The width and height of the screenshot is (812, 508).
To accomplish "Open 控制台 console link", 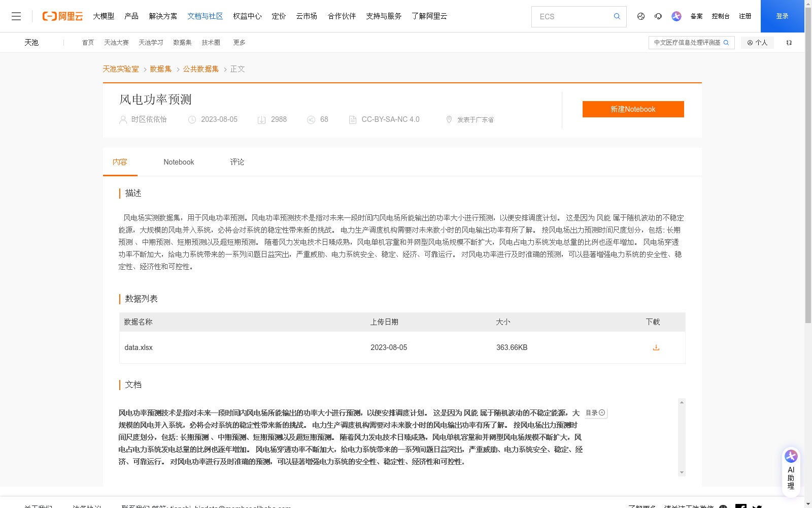I will pos(721,16).
